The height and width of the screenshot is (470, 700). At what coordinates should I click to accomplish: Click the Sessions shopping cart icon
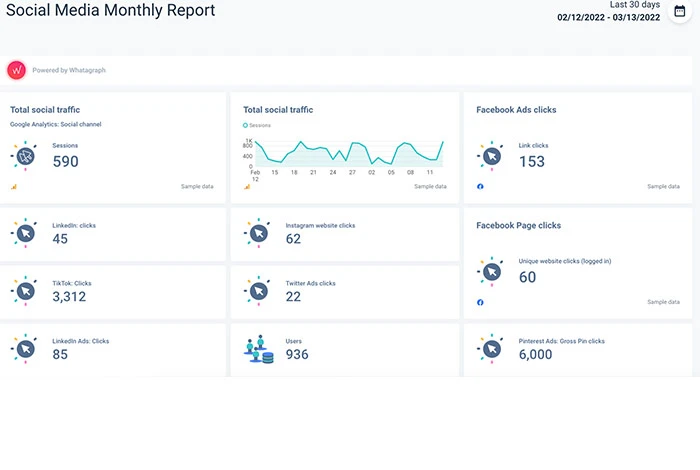[x=25, y=155]
